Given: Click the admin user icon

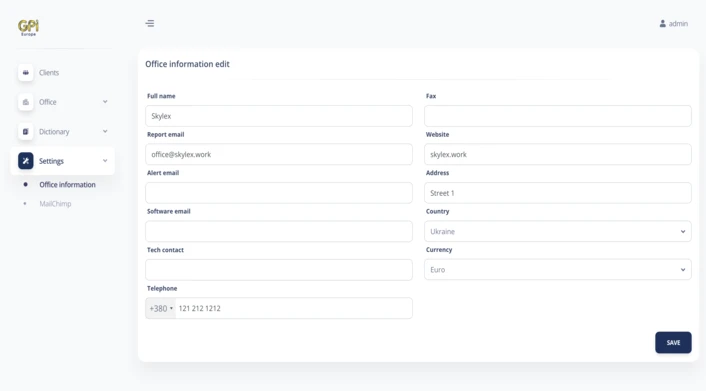Looking at the screenshot, I should tap(662, 23).
